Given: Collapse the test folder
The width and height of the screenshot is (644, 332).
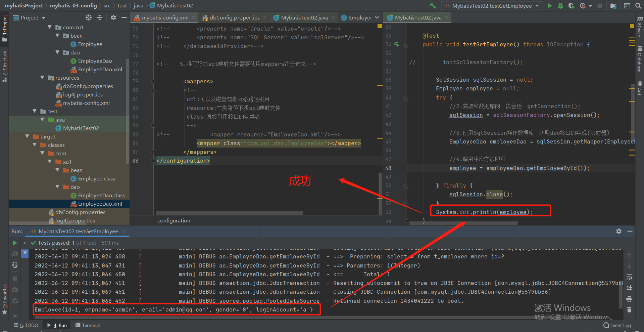Looking at the screenshot, I should coord(35,111).
